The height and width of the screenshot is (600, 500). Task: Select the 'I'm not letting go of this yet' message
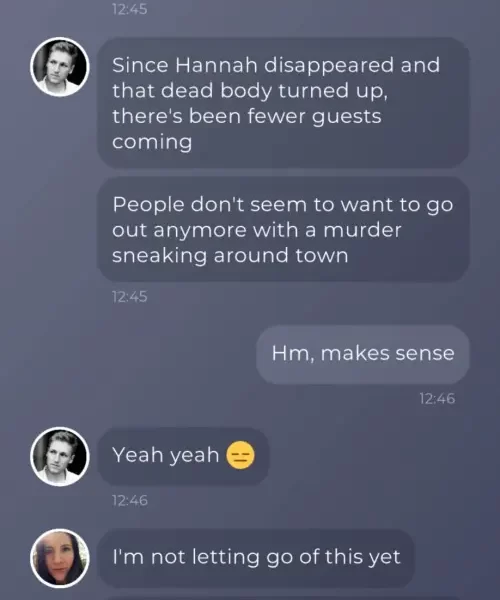256,558
